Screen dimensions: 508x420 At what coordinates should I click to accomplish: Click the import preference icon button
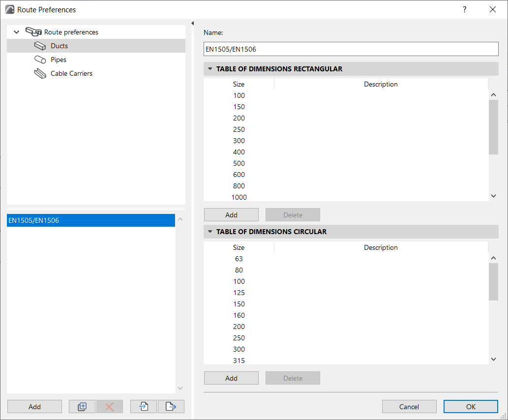coord(144,406)
